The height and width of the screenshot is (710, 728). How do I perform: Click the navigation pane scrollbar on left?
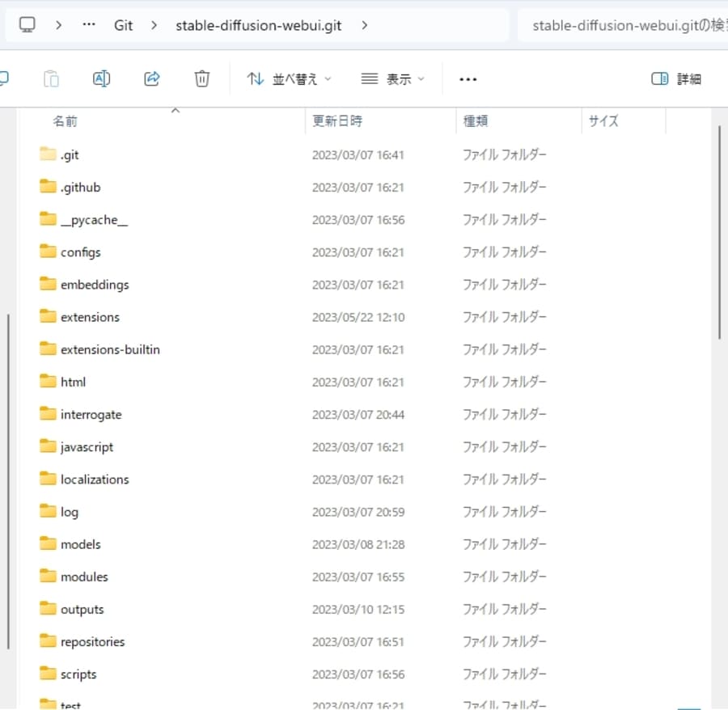[8, 481]
